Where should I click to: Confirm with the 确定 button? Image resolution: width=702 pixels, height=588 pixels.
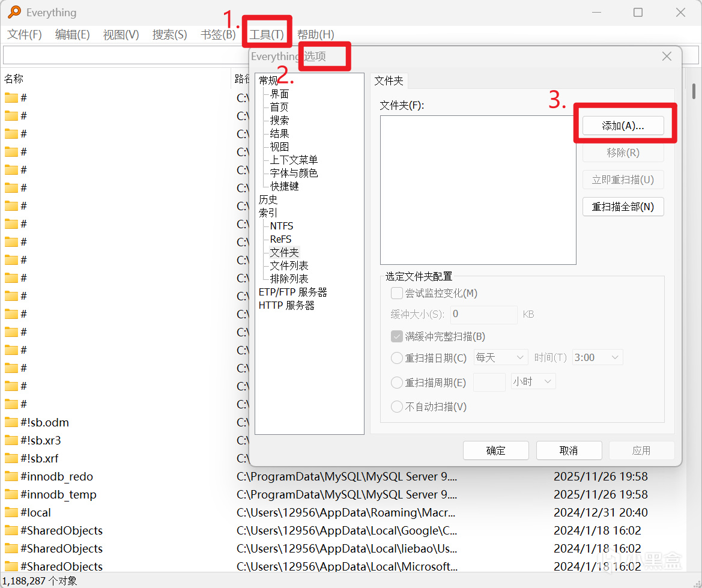[495, 450]
